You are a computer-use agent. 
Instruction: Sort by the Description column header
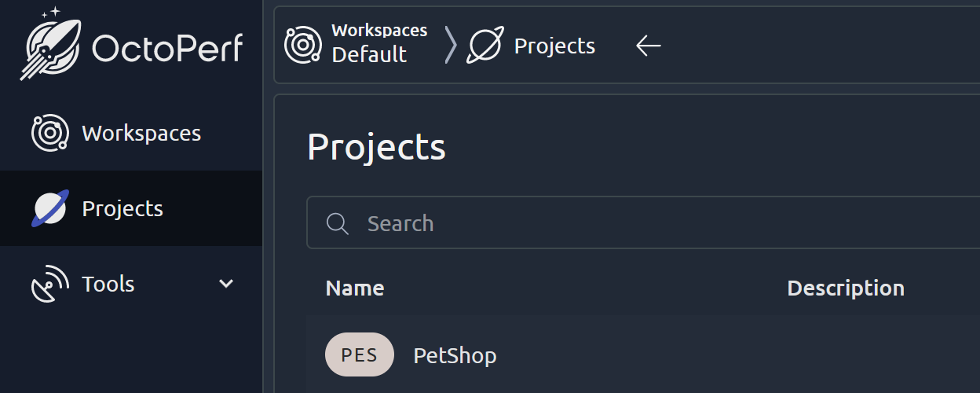(846, 288)
